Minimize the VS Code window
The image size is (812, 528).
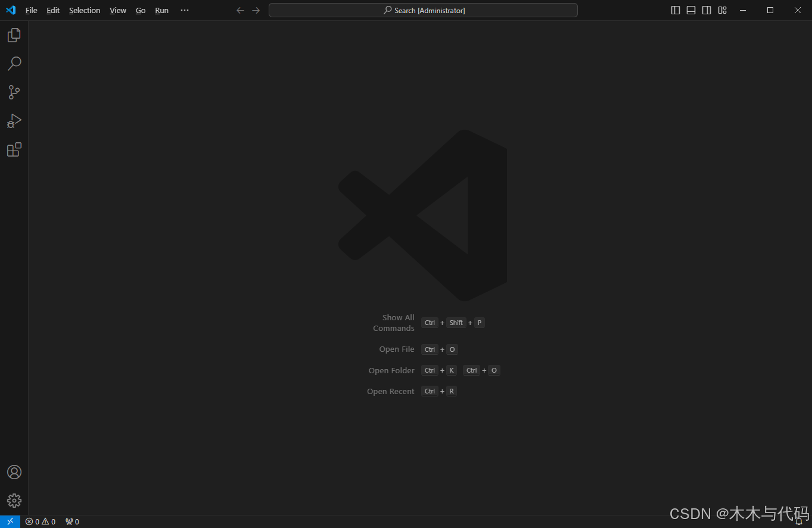[x=743, y=10]
